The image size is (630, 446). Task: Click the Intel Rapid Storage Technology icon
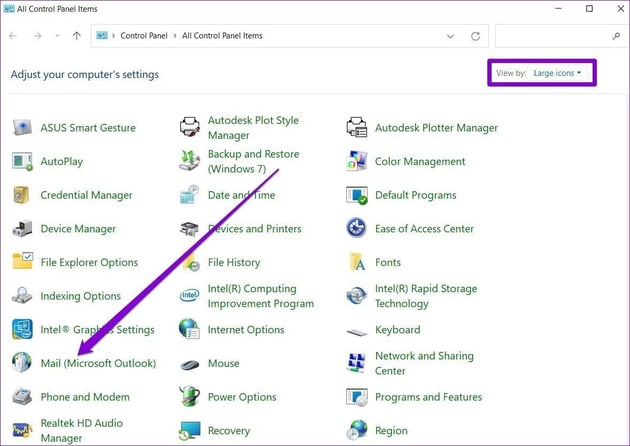356,296
